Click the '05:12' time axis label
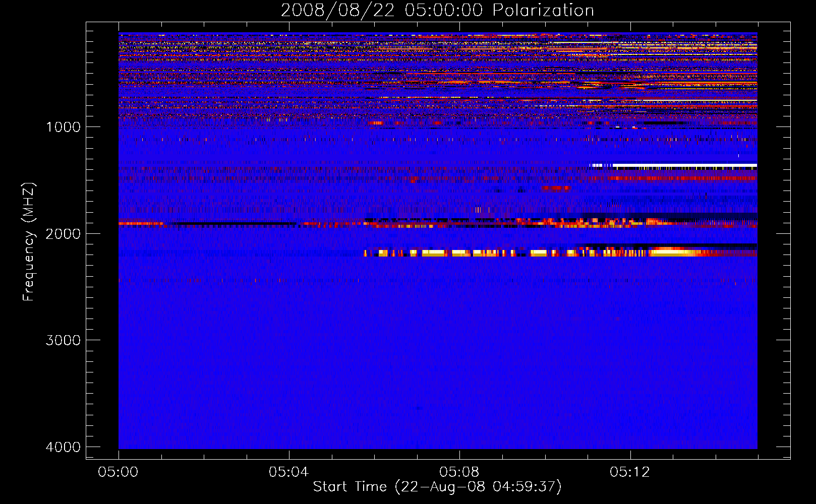 tap(629, 472)
